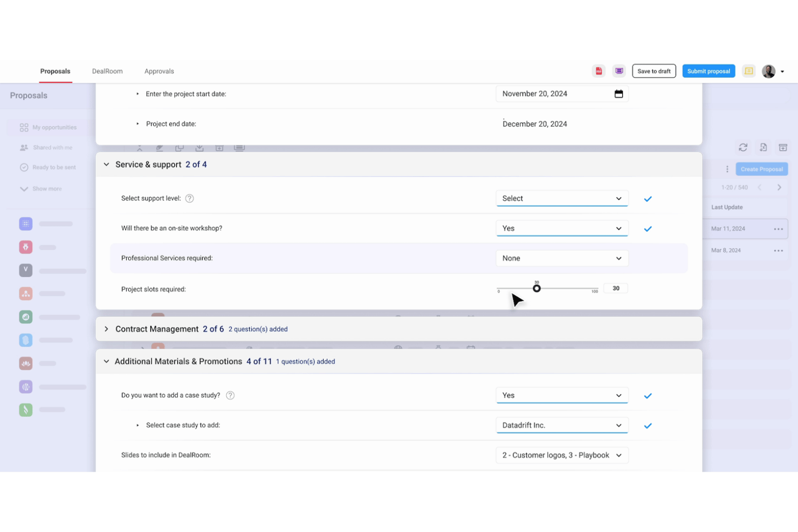The height and width of the screenshot is (532, 798).
Task: Click the Shared with me people icon
Action: tap(24, 148)
